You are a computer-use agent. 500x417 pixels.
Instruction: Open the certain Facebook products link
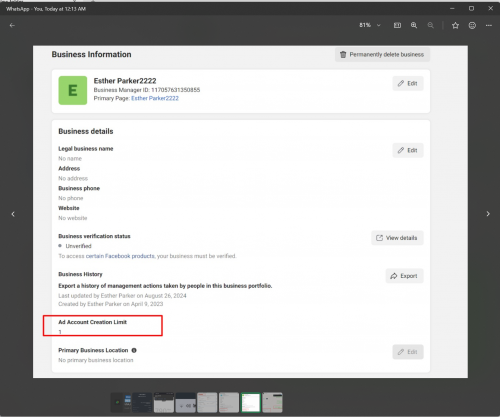tap(120, 256)
